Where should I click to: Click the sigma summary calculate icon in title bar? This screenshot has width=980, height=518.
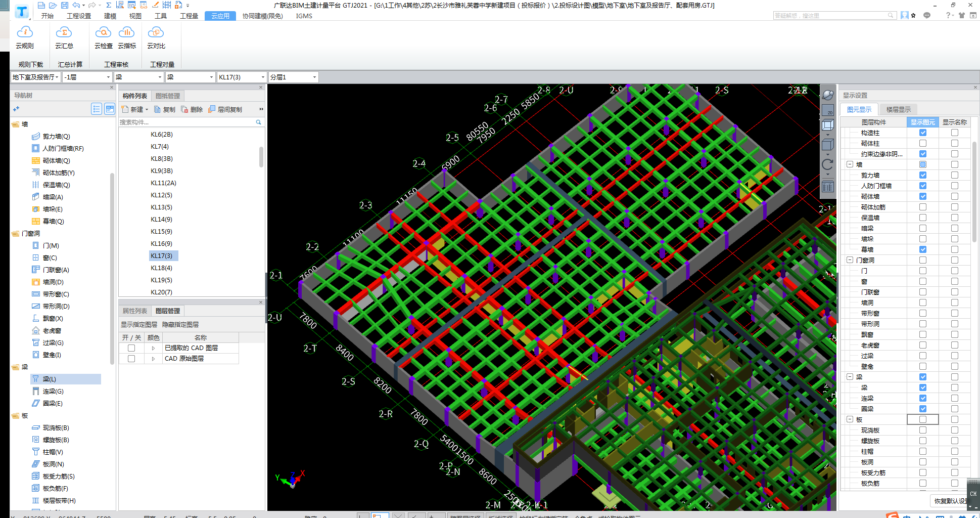point(109,5)
